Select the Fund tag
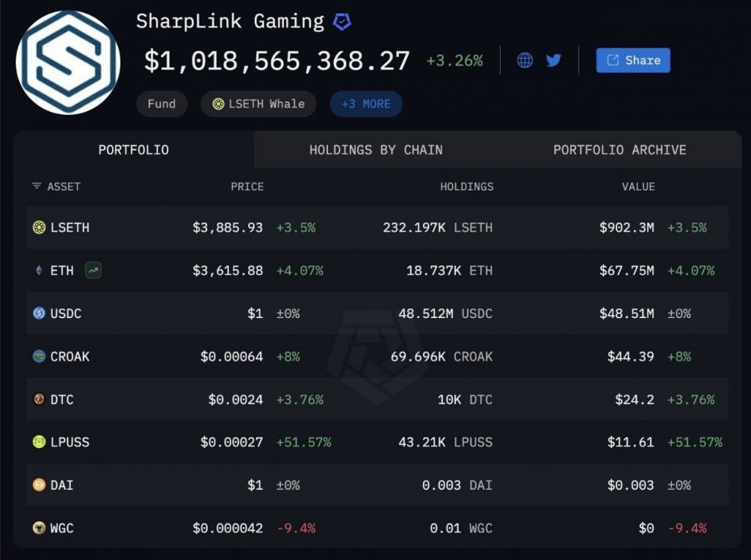Viewport: 751px width, 560px height. (x=161, y=104)
